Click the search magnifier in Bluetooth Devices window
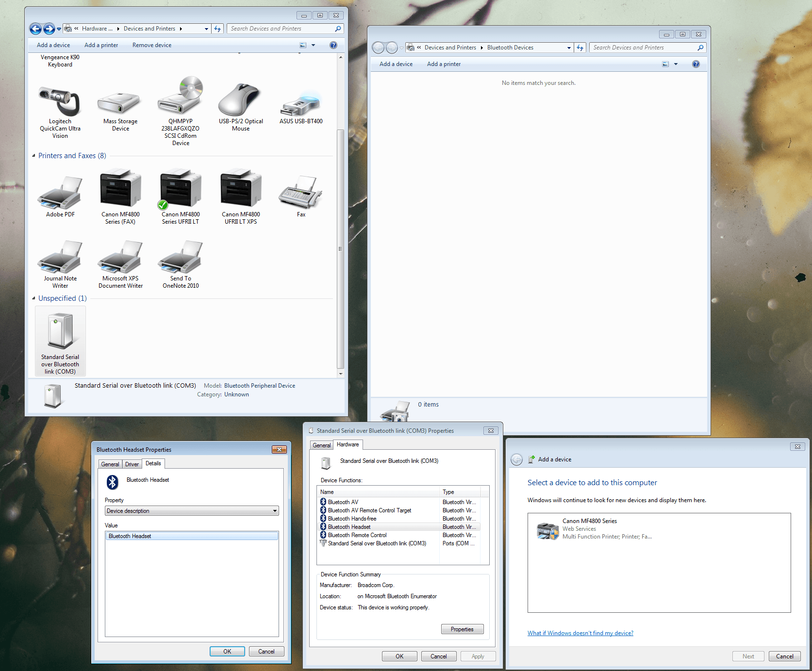Image resolution: width=812 pixels, height=671 pixels. [700, 48]
